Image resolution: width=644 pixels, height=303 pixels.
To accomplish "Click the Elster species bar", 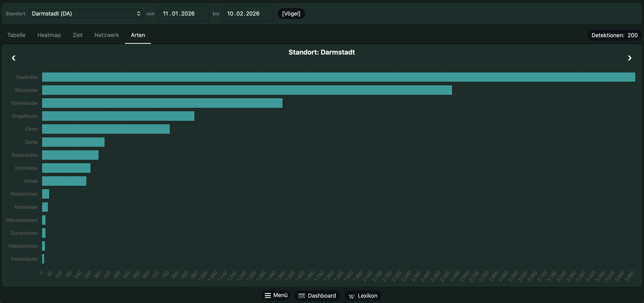I will tap(106, 129).
